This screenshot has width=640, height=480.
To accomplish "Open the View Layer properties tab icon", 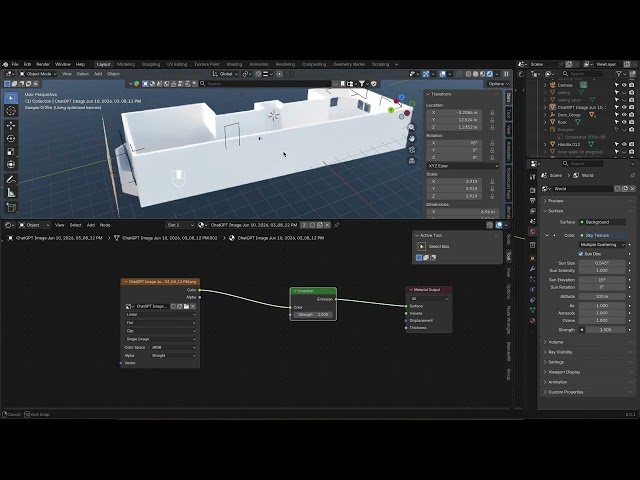I will pyautogui.click(x=532, y=211).
